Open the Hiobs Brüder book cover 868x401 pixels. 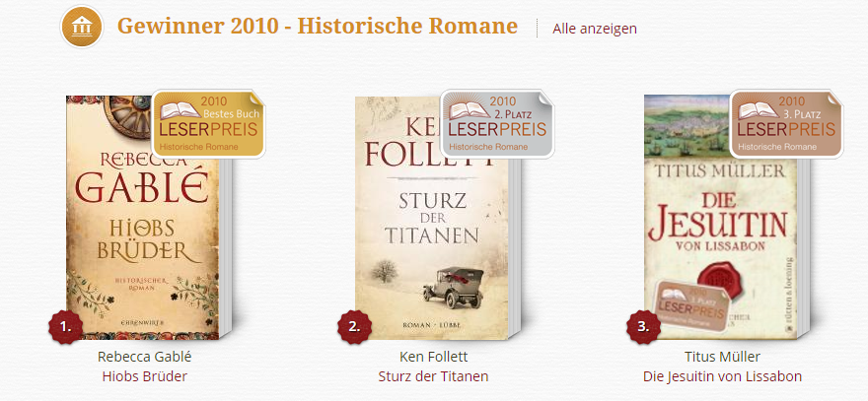click(x=144, y=218)
